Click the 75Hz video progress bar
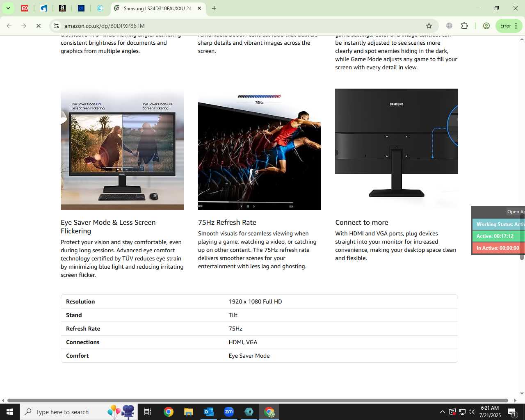Screen dimensions: 525x420 click(246, 202)
